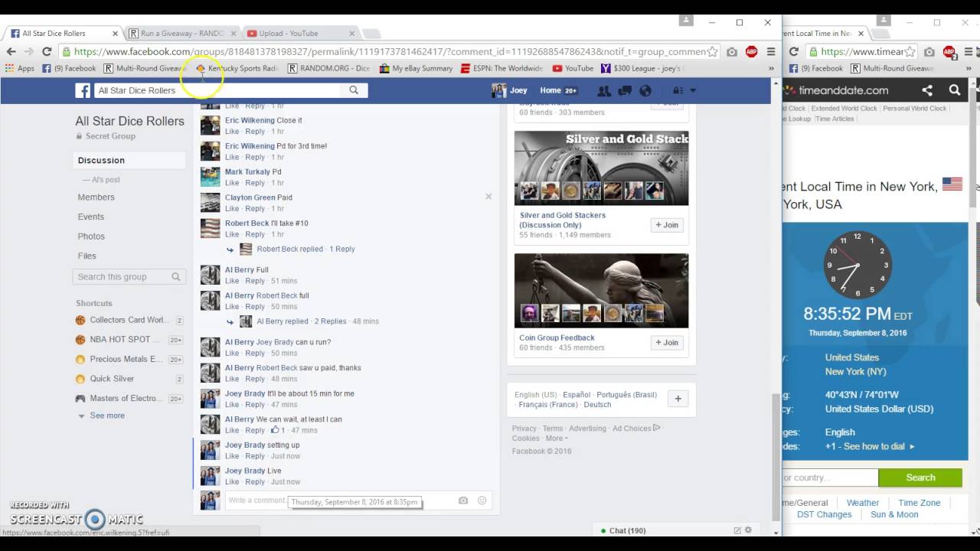
Task: Click the Adblock Plus extension icon
Action: (x=751, y=51)
